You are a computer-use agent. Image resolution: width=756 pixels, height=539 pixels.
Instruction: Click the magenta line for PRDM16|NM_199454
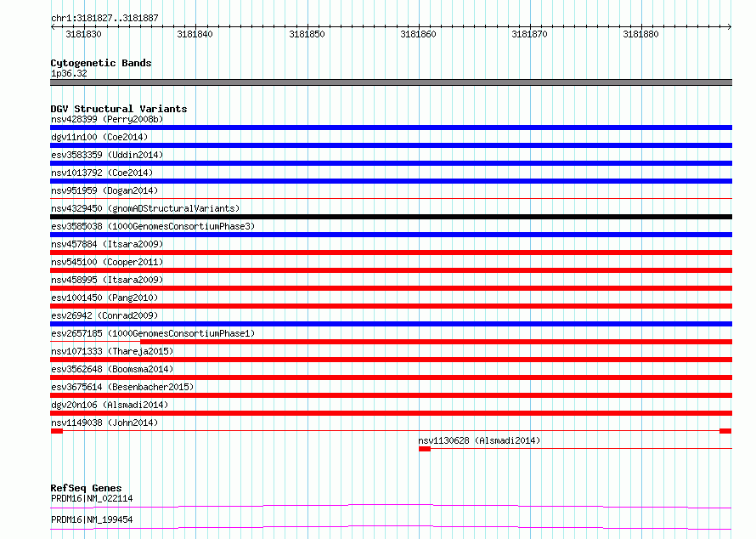[x=391, y=527]
